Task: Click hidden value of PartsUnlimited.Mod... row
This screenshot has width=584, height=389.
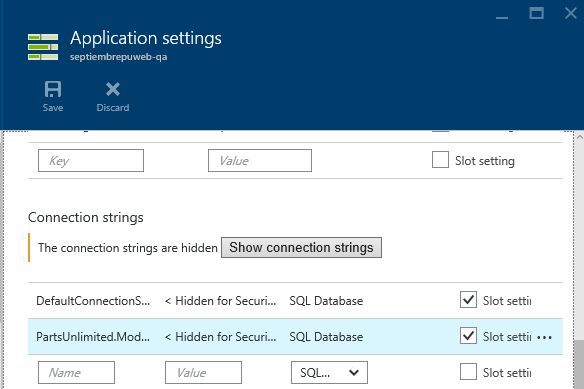Action: (220, 337)
